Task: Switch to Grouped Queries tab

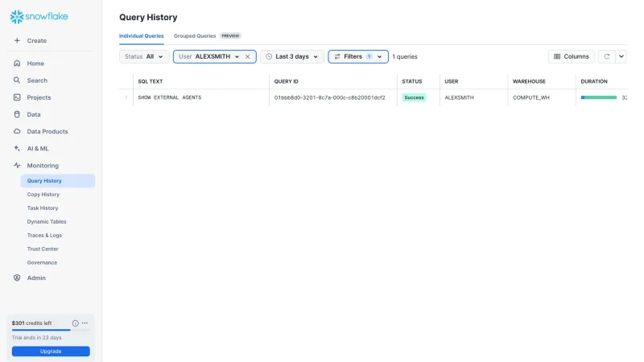Action: [x=195, y=35]
